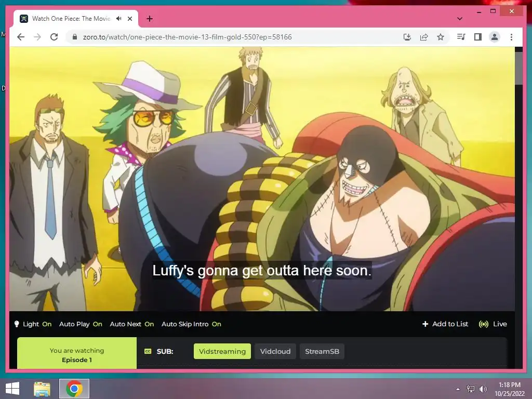Image resolution: width=532 pixels, height=399 pixels.
Task: Go back to the previous page
Action: (21, 37)
